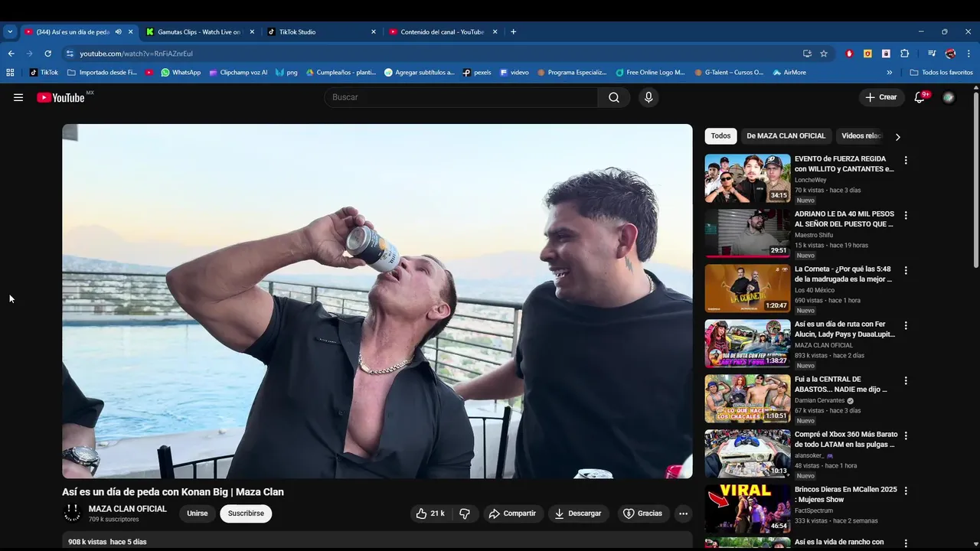Open the pexels bookmark
The height and width of the screenshot is (551, 980).
(x=477, y=73)
